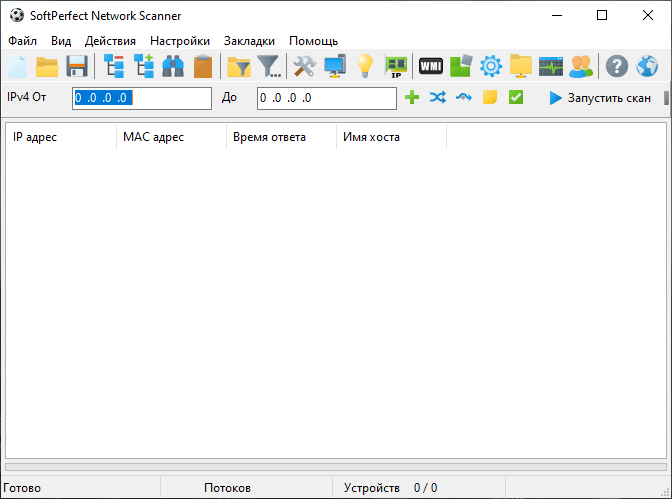
Task: Start scan with Запустить скан button
Action: (600, 98)
